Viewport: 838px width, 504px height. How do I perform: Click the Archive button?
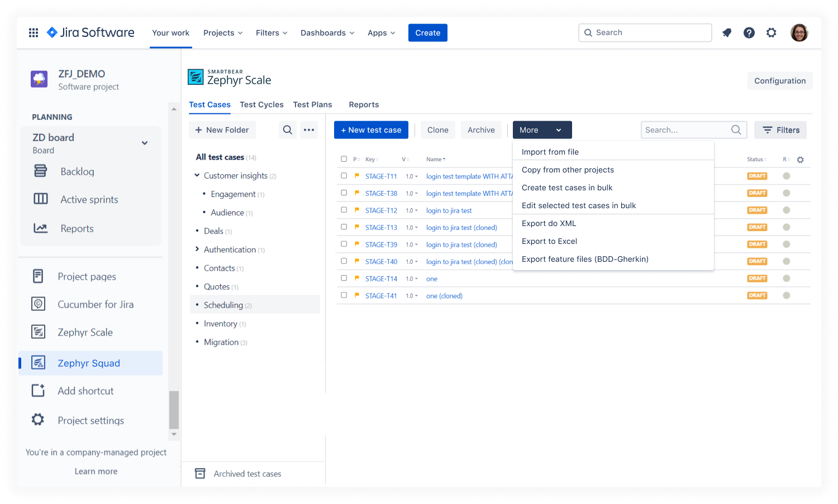pyautogui.click(x=481, y=130)
